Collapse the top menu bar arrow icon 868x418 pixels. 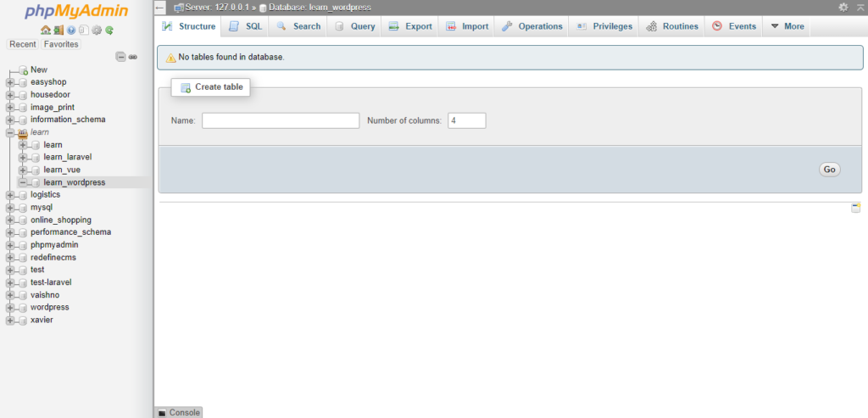click(860, 7)
